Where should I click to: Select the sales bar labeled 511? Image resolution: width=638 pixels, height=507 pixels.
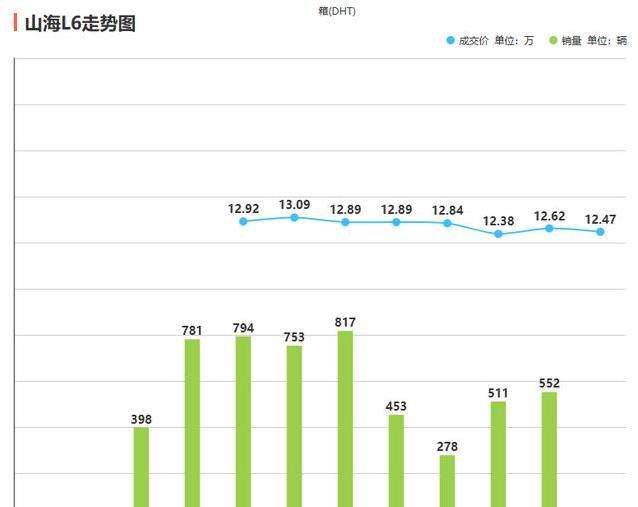coord(498,454)
